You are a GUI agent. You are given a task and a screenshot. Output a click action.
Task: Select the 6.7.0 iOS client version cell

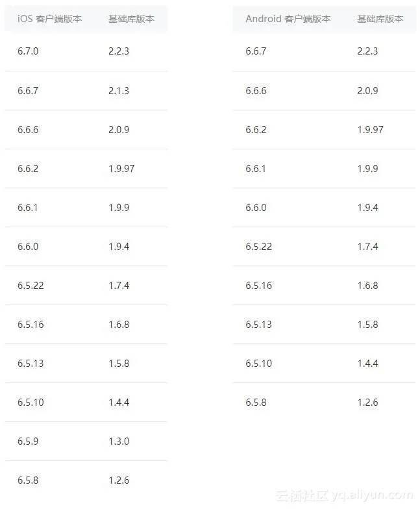tap(28, 51)
